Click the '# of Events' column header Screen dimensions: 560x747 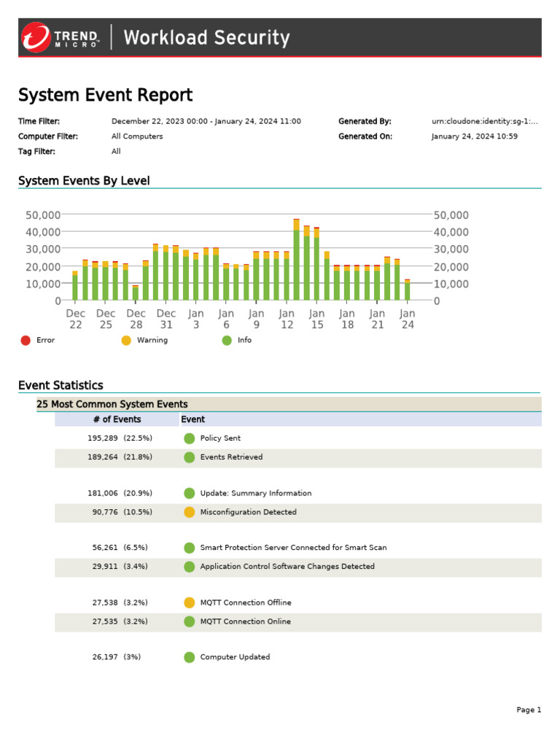117,419
